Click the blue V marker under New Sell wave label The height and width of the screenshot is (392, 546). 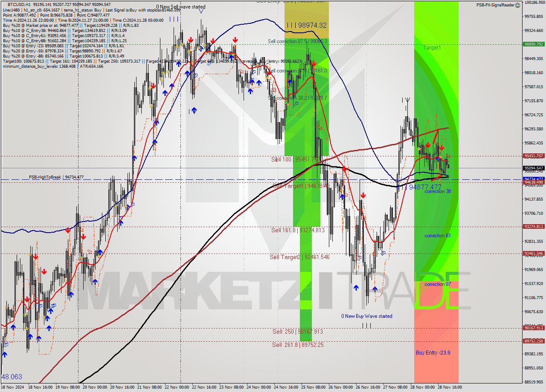tap(201, 12)
